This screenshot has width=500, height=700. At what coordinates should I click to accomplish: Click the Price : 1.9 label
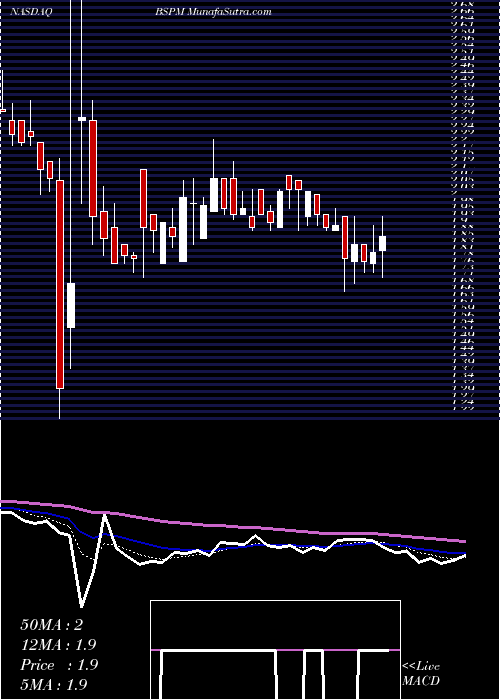pyautogui.click(x=59, y=665)
